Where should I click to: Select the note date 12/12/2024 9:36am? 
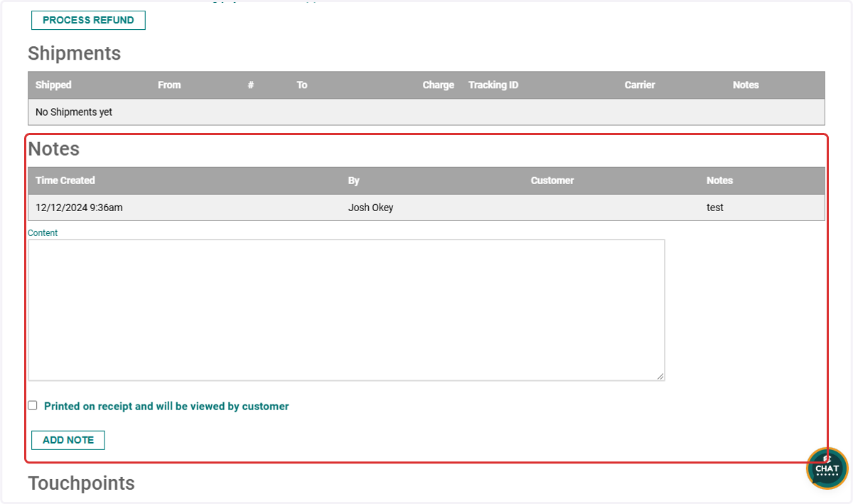point(80,208)
